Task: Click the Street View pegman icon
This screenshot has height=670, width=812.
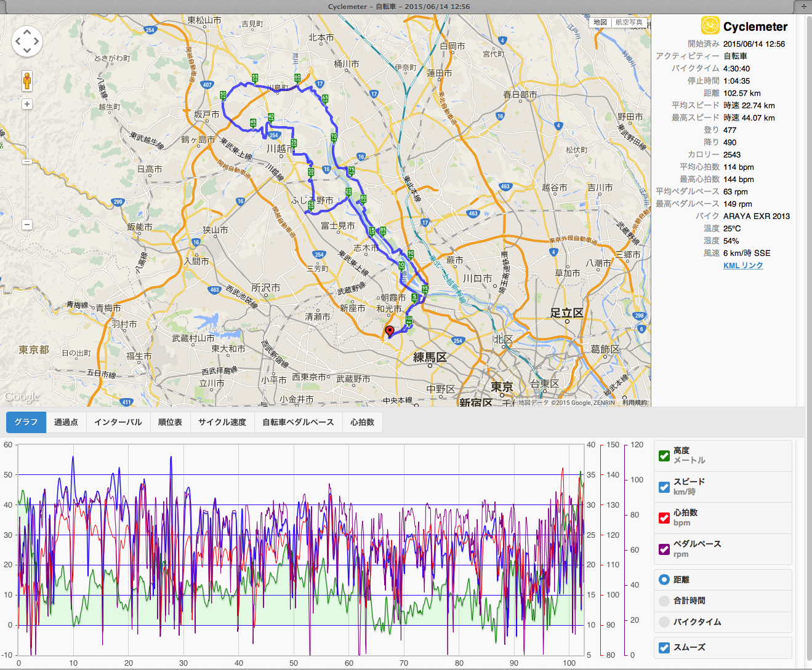Action: [x=27, y=81]
